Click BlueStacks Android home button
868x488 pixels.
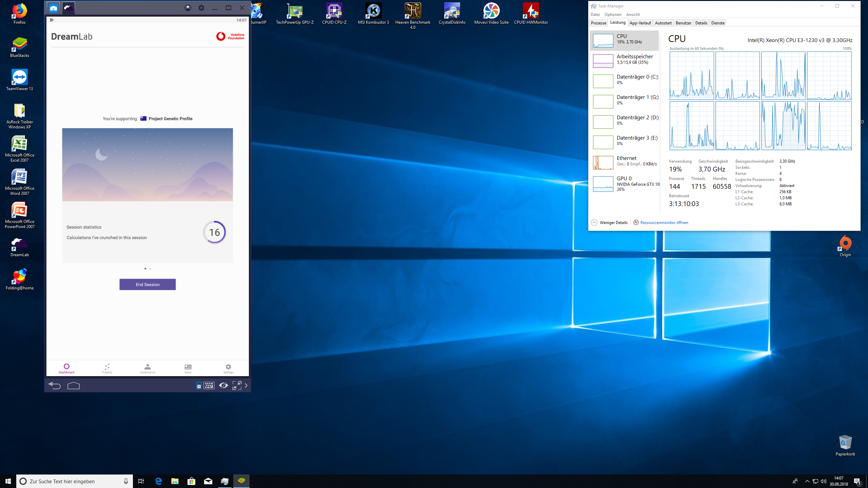tap(74, 385)
